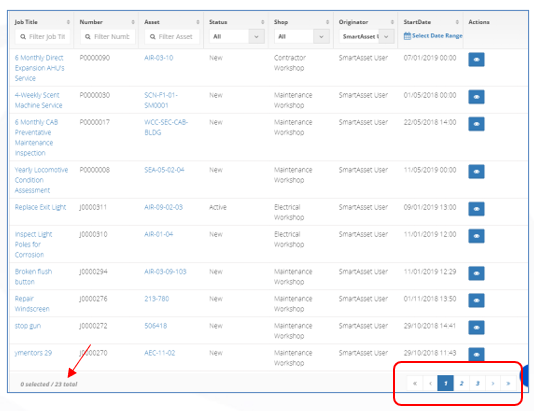Image resolution: width=534 pixels, height=411 pixels.
Task: Open Inspect Light Poles for Corrosion
Action: (x=33, y=244)
